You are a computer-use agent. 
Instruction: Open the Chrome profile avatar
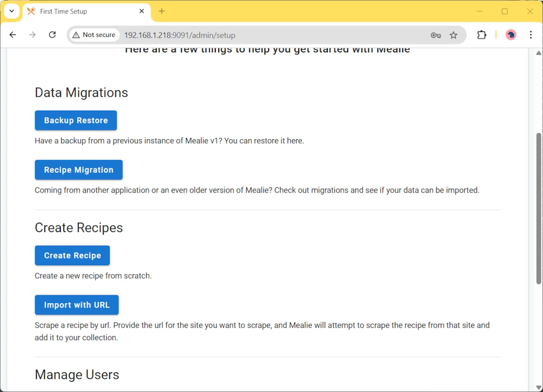click(x=511, y=35)
